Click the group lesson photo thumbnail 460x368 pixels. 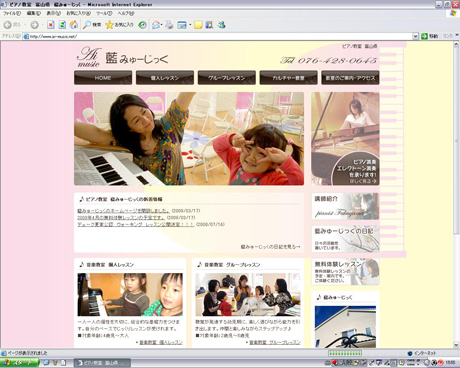tap(248, 295)
